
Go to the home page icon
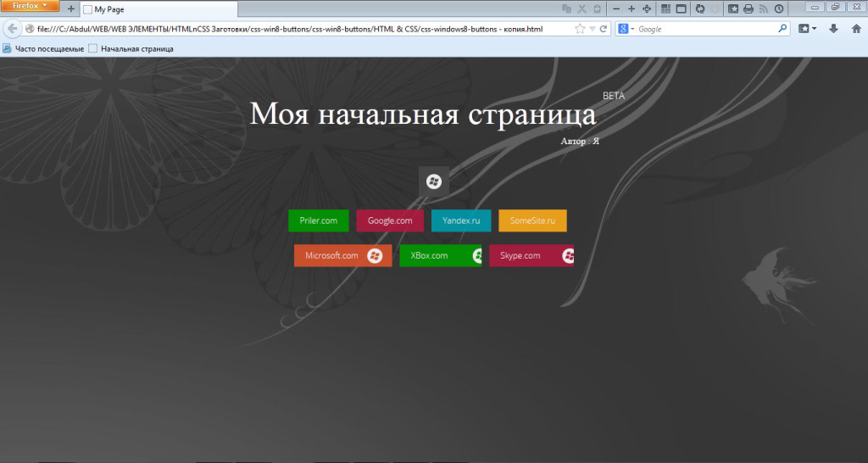pyautogui.click(x=856, y=29)
